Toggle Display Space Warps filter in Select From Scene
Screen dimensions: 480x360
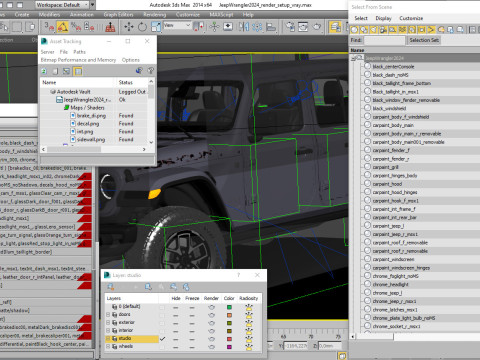pyautogui.click(x=403, y=30)
